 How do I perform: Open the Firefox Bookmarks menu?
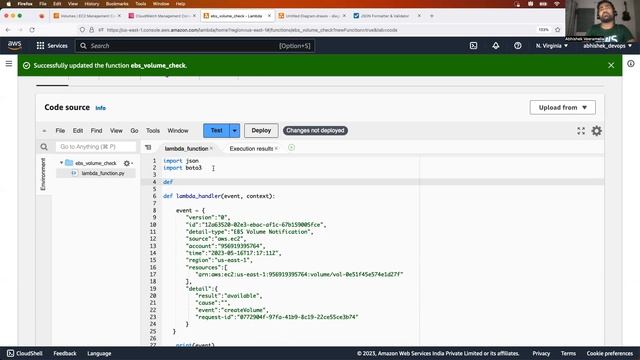pos(117,4)
